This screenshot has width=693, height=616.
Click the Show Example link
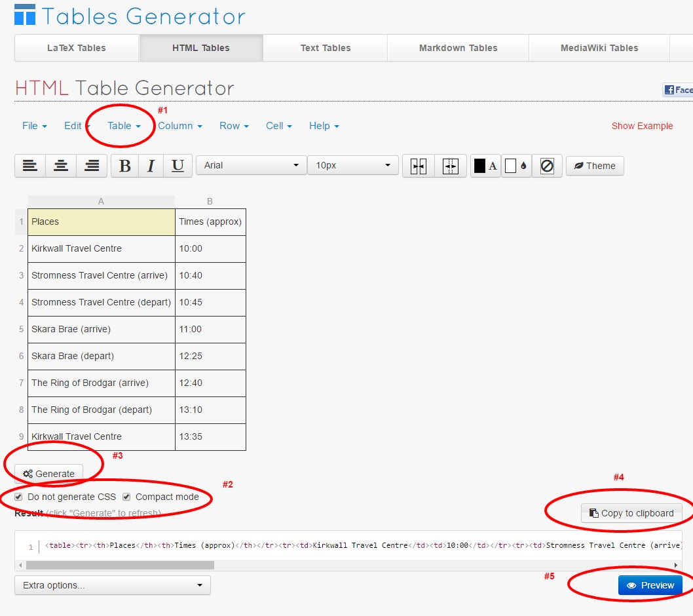(642, 126)
